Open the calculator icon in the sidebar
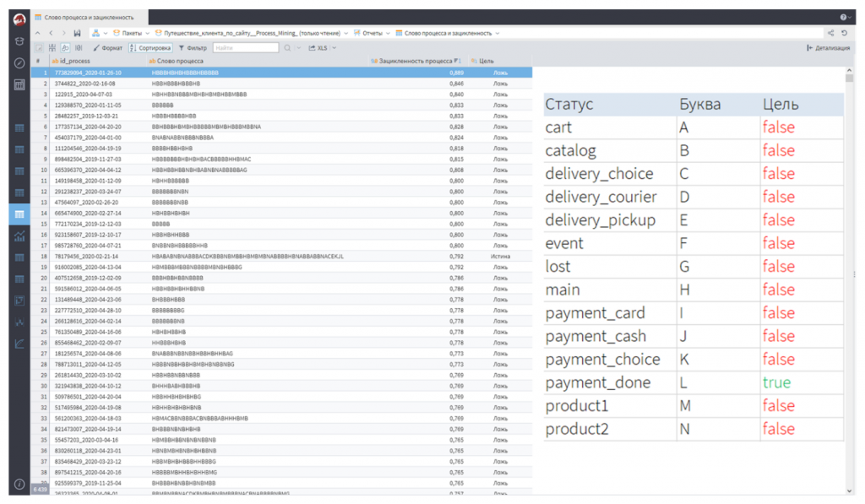 19,84
